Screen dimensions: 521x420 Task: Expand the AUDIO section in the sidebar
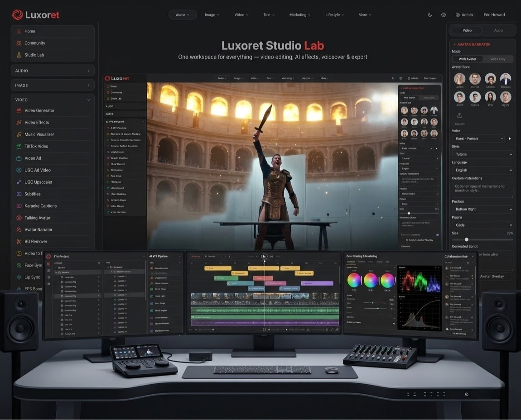coord(53,71)
